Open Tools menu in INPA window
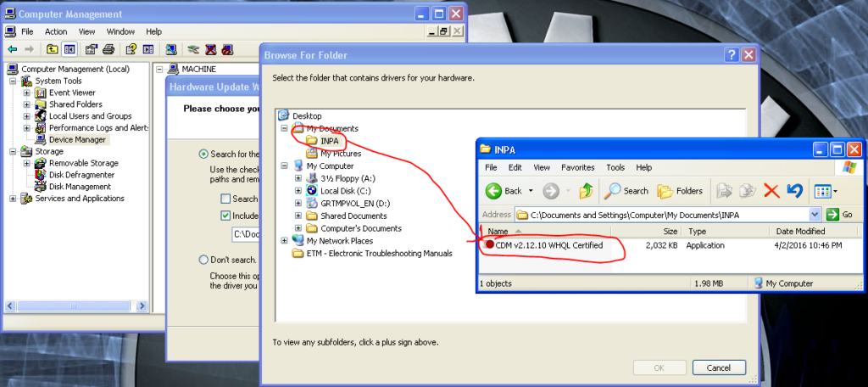868x387 pixels. coord(615,167)
